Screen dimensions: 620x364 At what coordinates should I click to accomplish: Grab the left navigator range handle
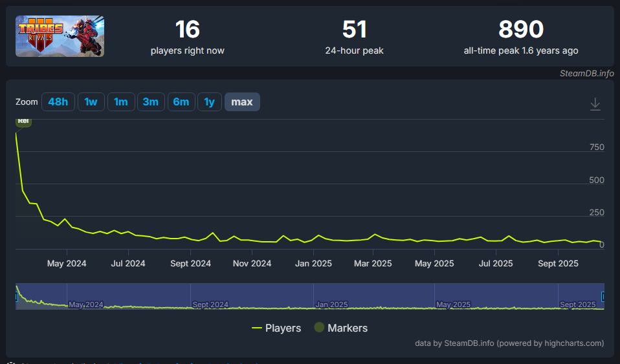point(16,296)
